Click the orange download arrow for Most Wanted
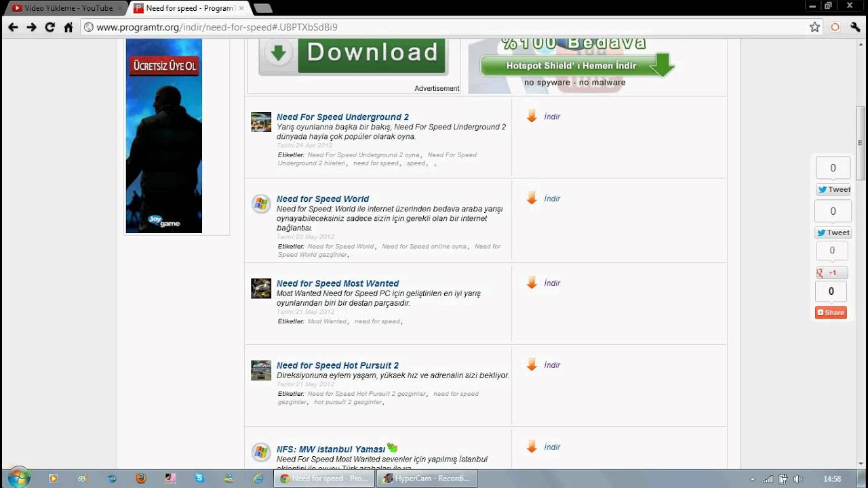This screenshot has height=488, width=868. 532,283
